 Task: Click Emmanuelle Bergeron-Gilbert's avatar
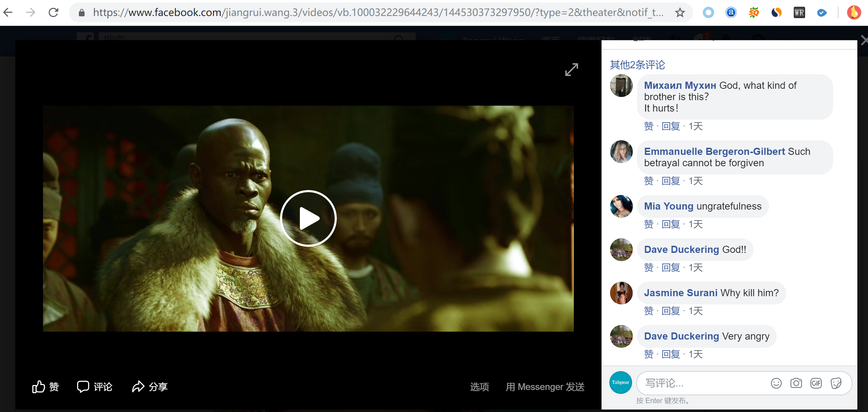(x=621, y=152)
